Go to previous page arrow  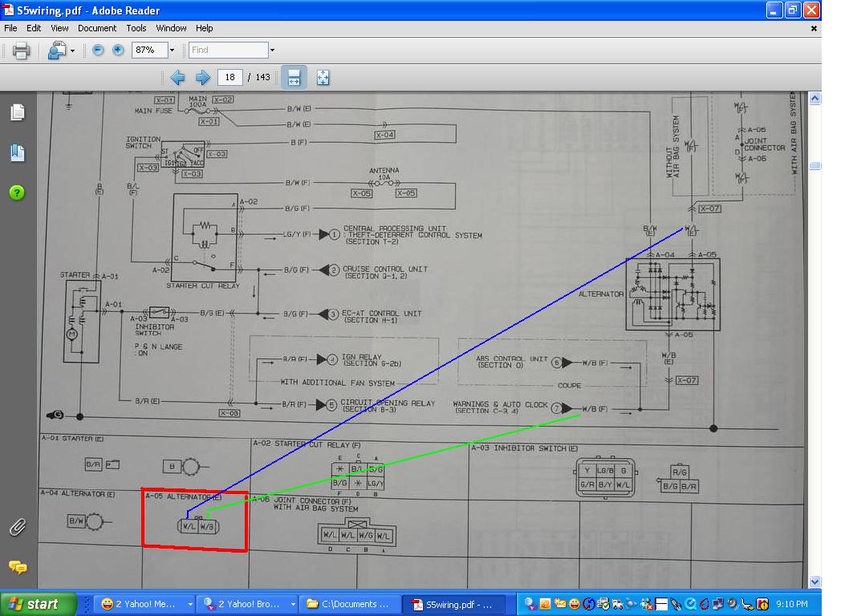pos(177,78)
